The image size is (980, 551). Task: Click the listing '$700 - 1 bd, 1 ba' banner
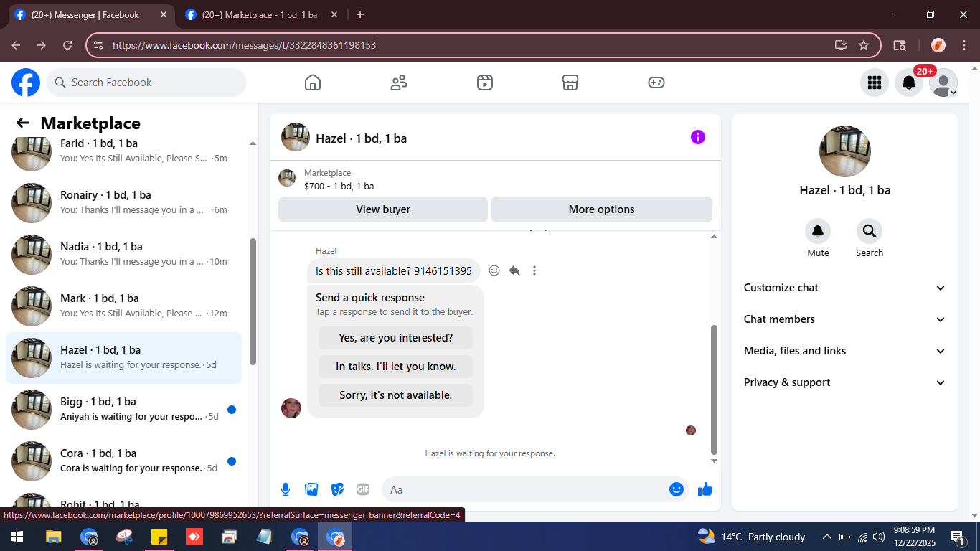(495, 179)
